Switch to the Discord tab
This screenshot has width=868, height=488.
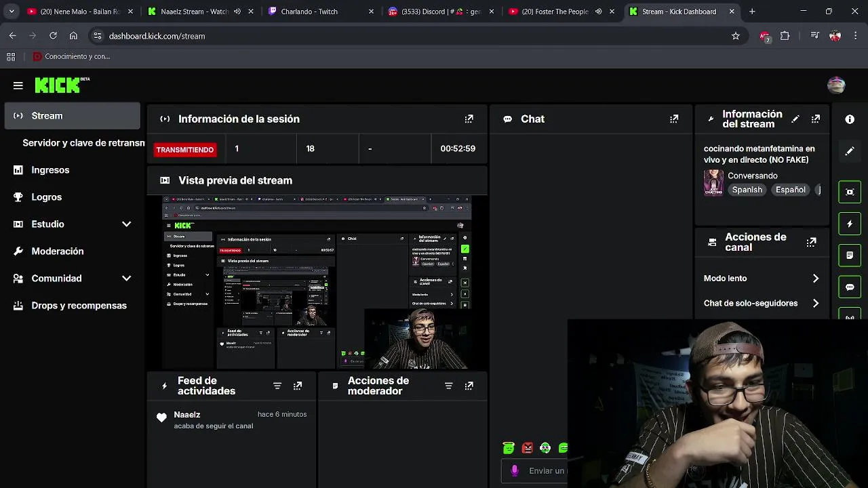pyautogui.click(x=441, y=12)
